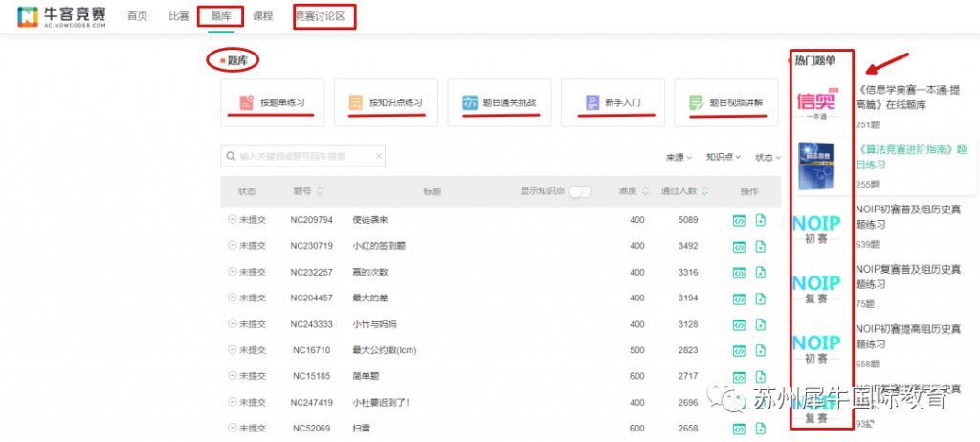Add 最大的差 to a problem list
This screenshot has width=980, height=442.
point(761,298)
